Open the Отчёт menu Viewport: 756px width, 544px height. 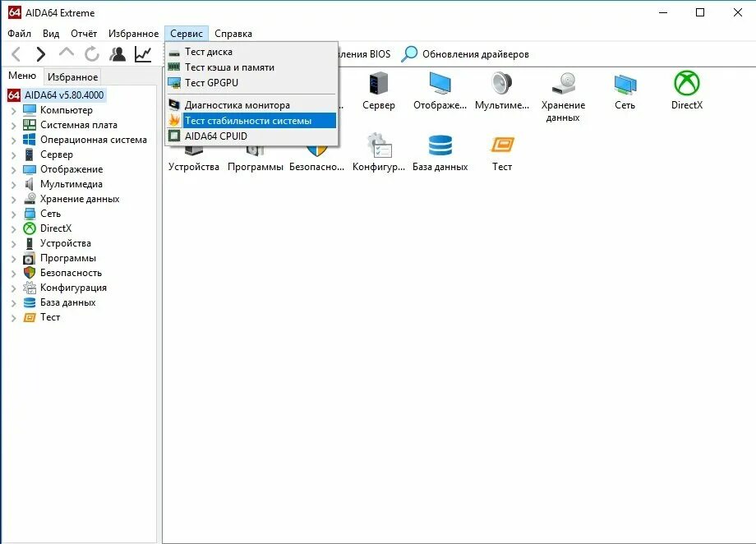pos(84,33)
